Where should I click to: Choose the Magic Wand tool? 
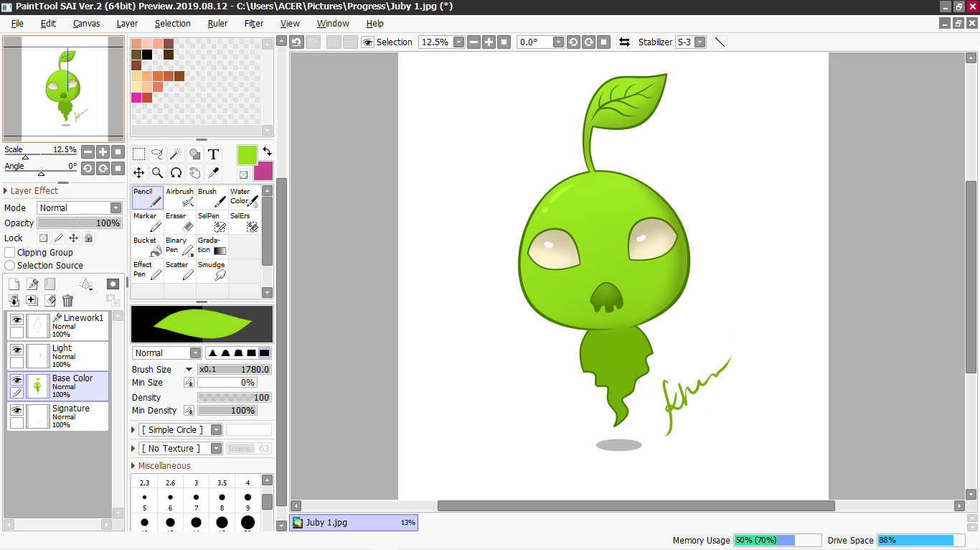tap(176, 154)
